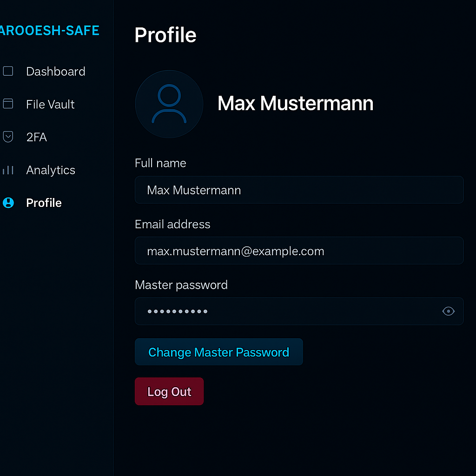Click the 2FA navigation entry
This screenshot has width=476, height=476.
(x=35, y=137)
